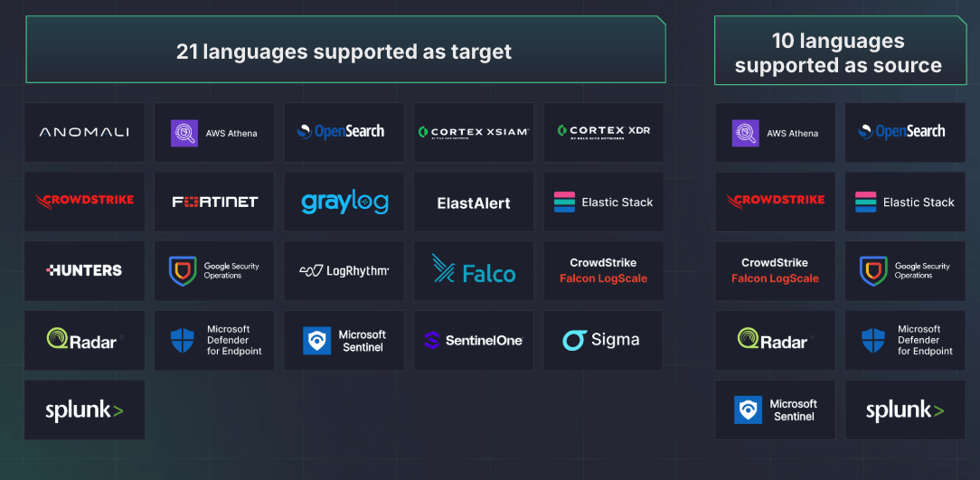Viewport: 980px width, 480px height.
Task: Click the SentinelOne logo tile
Action: point(474,341)
